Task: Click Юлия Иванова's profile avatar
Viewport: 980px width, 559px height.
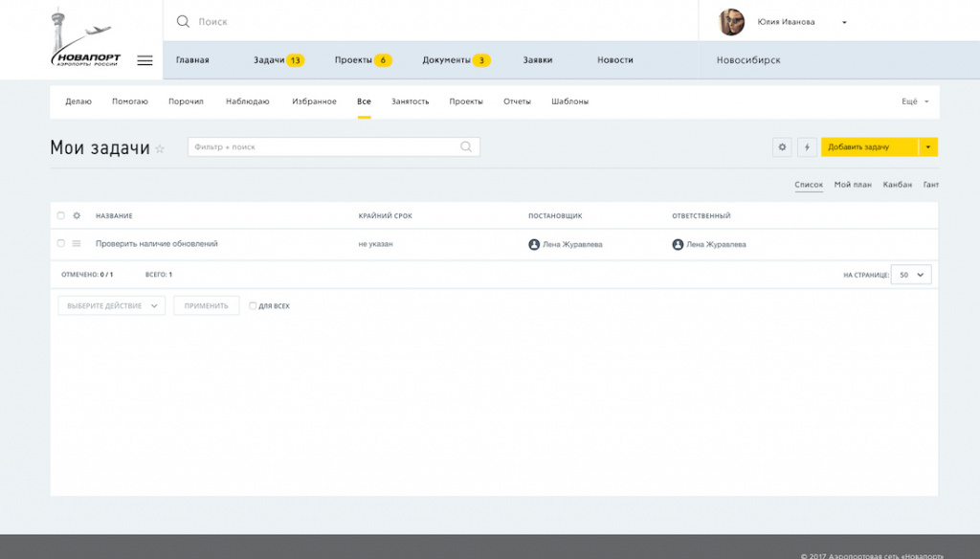Action: 732,22
